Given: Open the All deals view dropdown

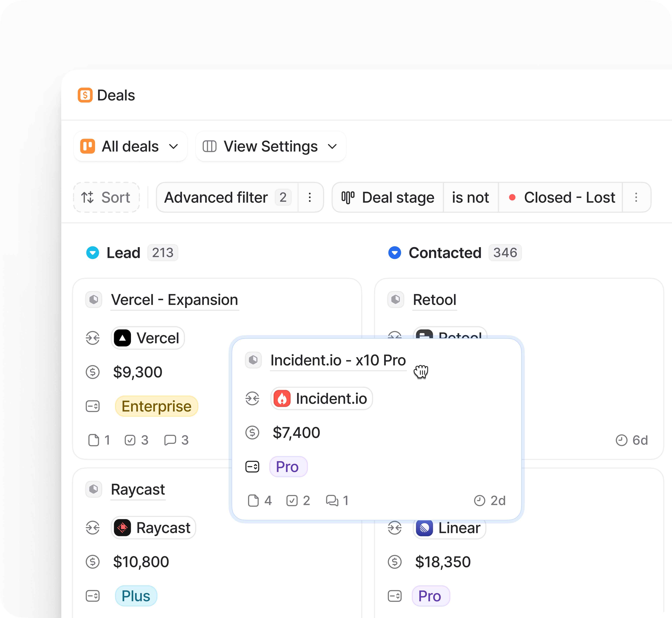Looking at the screenshot, I should pyautogui.click(x=130, y=146).
